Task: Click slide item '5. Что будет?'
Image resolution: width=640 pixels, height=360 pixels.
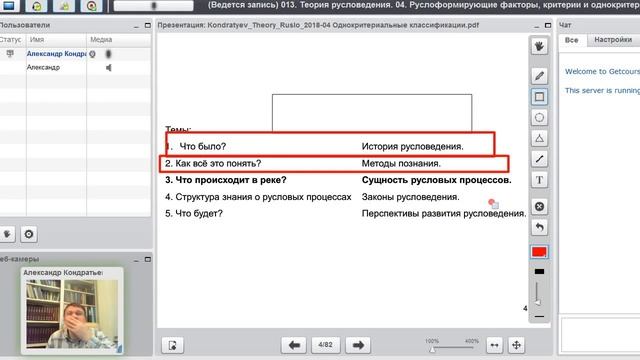Action: coord(194,213)
